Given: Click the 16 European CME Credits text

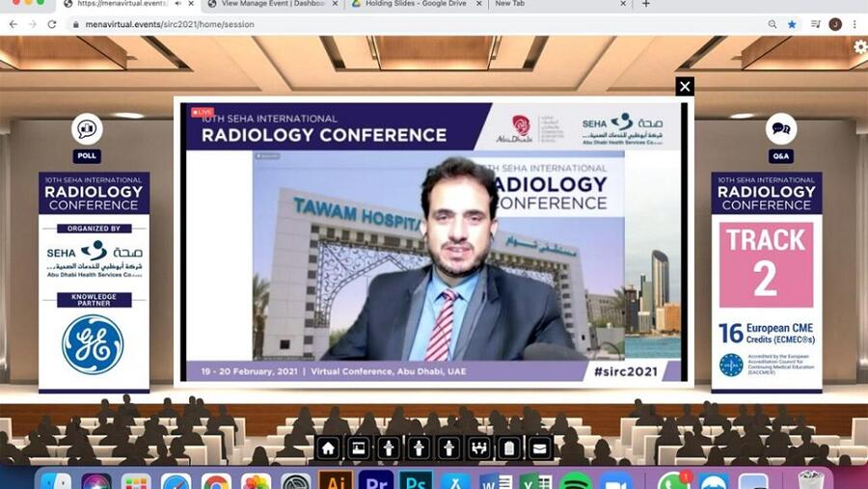Looking at the screenshot, I should click(767, 334).
